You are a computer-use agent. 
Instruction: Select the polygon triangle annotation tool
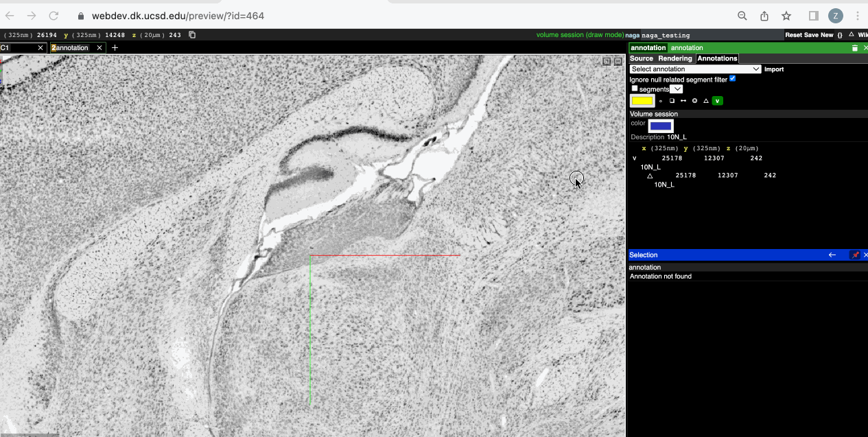706,101
